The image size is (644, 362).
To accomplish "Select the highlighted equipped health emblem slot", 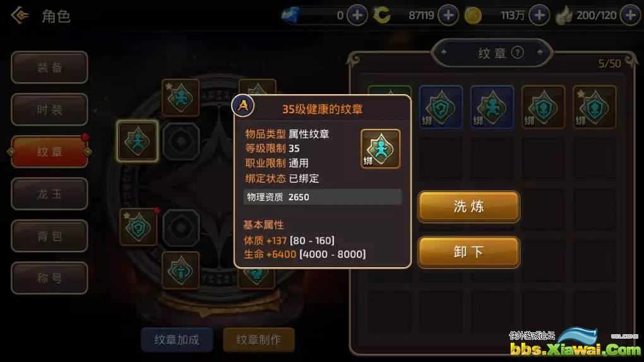I will tap(138, 140).
